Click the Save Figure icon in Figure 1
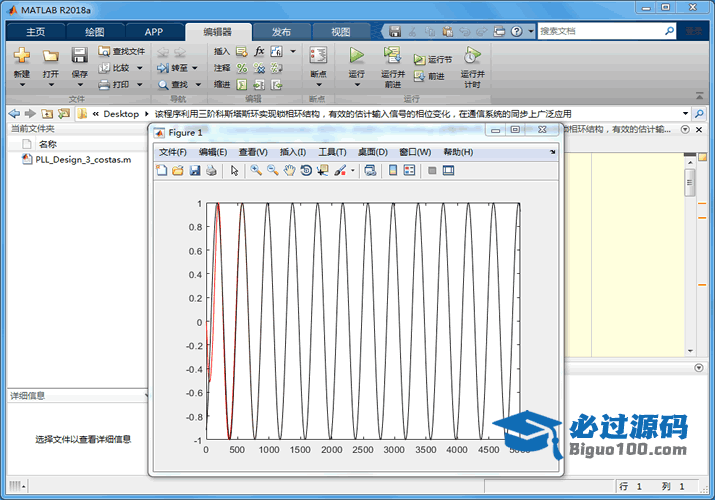The height and width of the screenshot is (500, 715). (195, 170)
